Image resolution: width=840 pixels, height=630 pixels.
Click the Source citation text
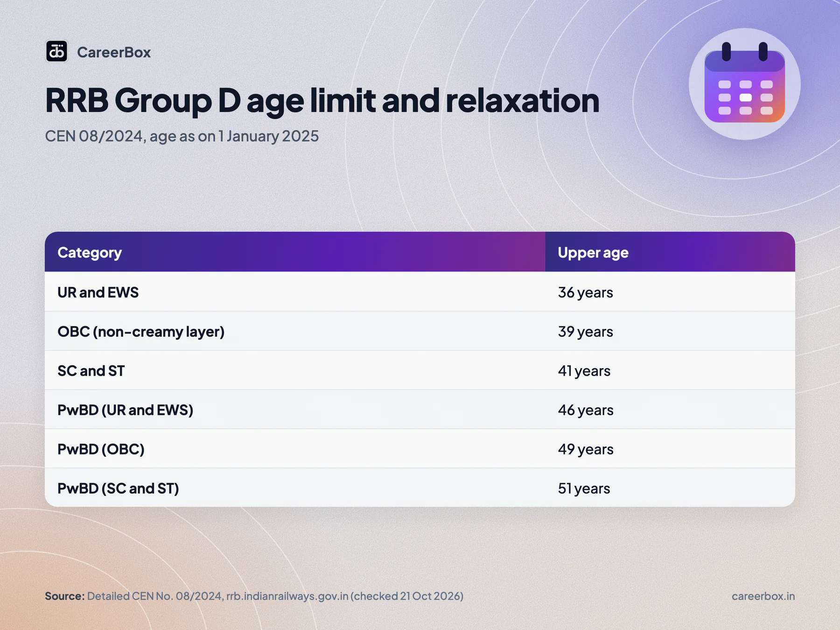tap(254, 596)
